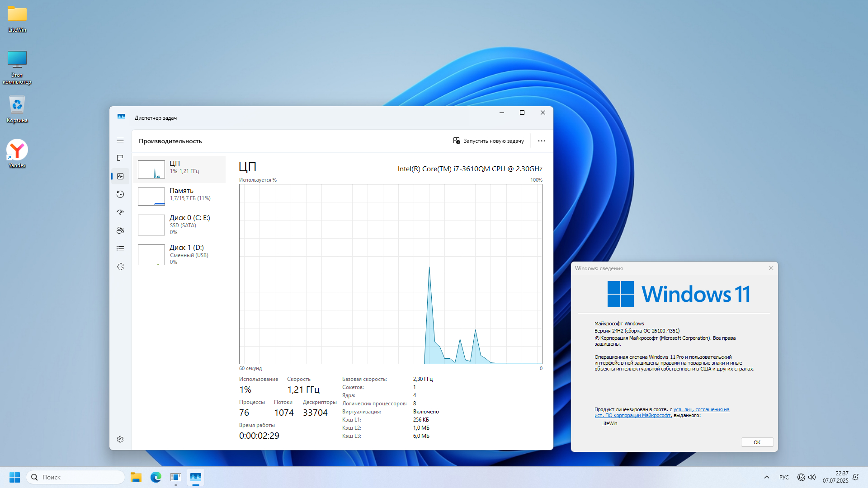Open the Services puzzle-piece sidebar icon
868x488 pixels.
tap(120, 267)
